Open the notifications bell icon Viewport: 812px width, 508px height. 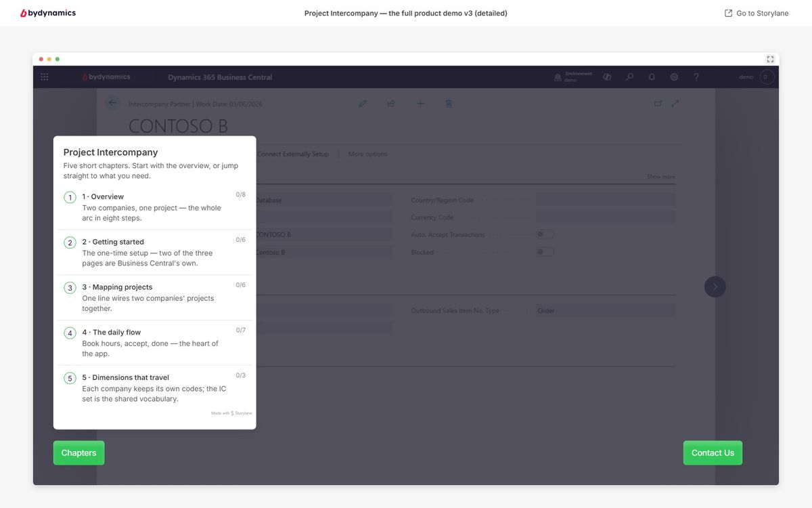point(652,77)
